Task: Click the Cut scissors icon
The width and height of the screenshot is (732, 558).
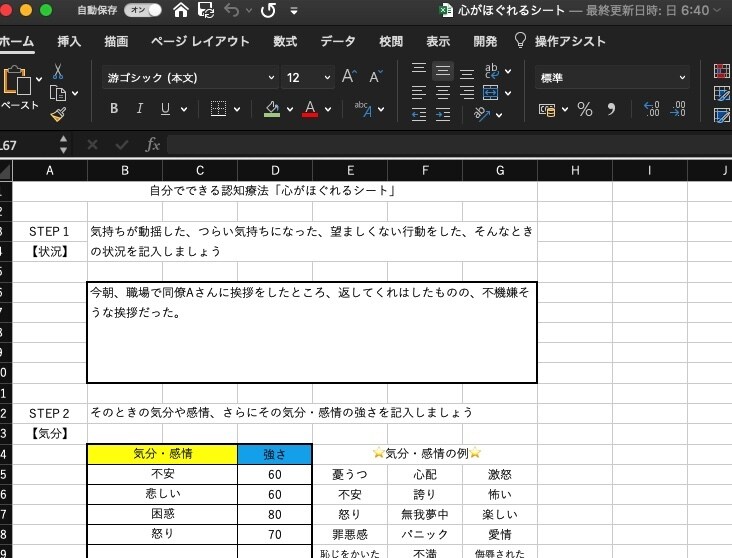Action: click(58, 71)
